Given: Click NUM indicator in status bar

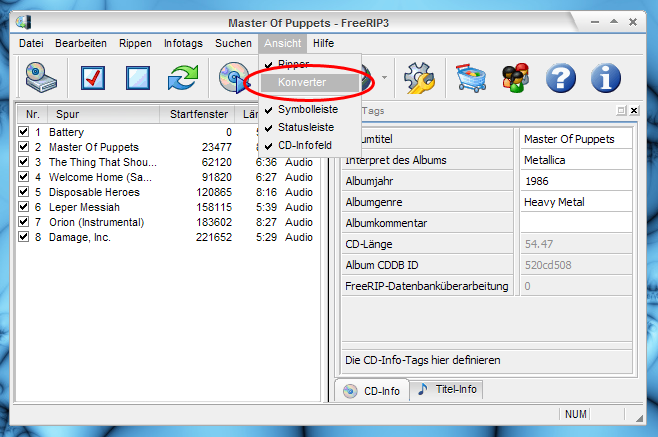Looking at the screenshot, I should 575,414.
